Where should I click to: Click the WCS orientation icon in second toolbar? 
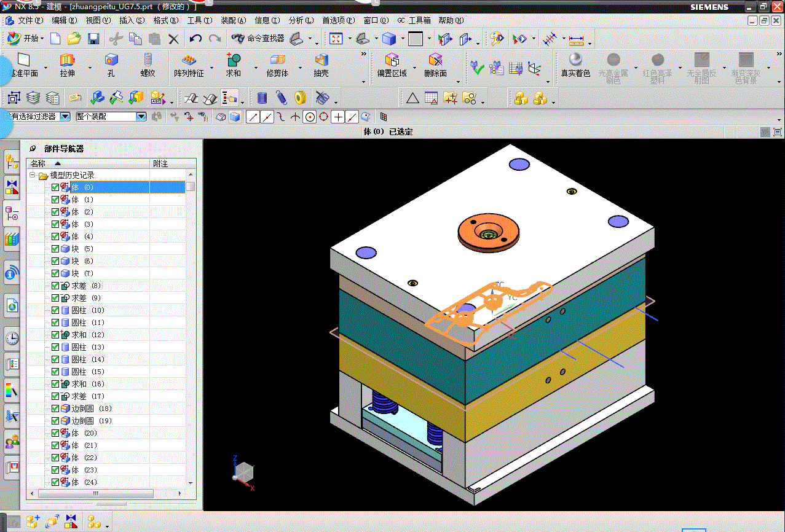point(535,68)
